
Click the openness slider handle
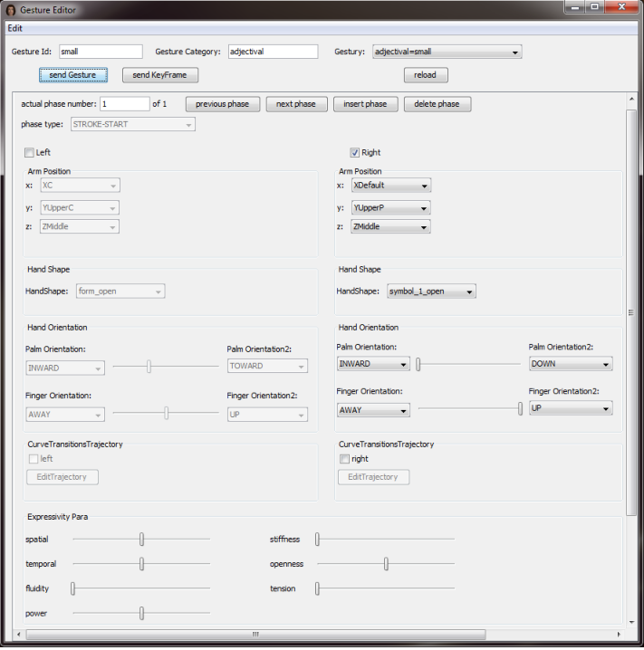(x=386, y=564)
